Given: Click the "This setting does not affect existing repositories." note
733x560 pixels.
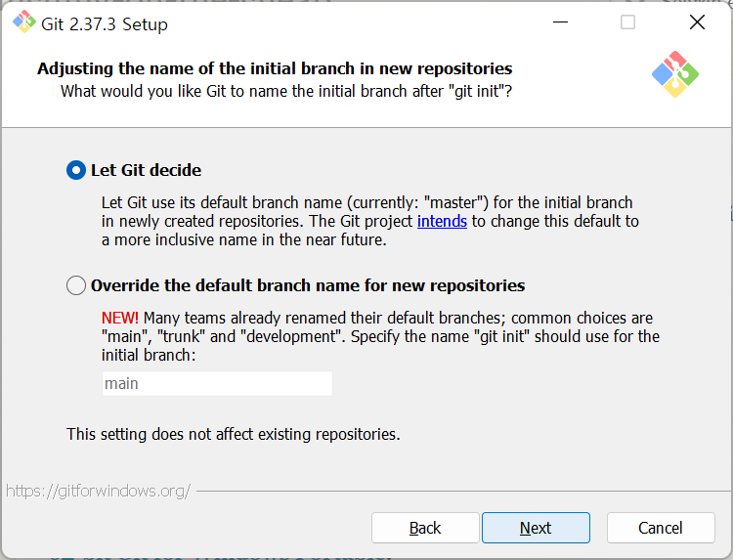Looking at the screenshot, I should 234,434.
